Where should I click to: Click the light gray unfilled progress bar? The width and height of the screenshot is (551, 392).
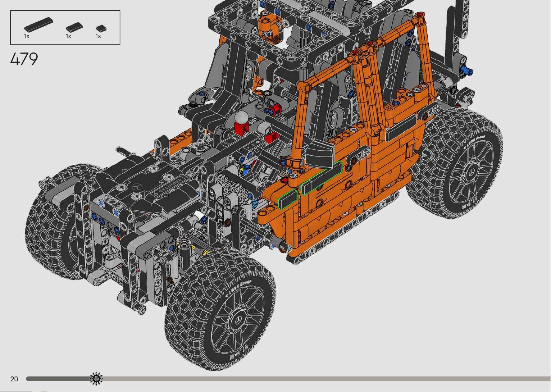327,378
